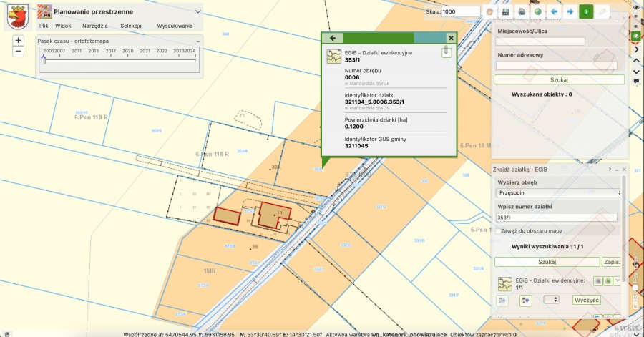Click back arrow in parcel info popup
Viewport: 644px width, 337px height.
(x=332, y=38)
